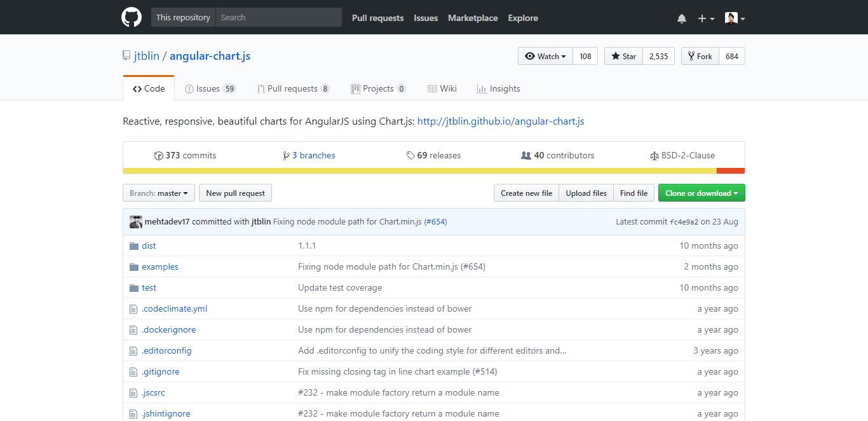
Task: Open the Clone or download dropdown
Action: coord(701,193)
